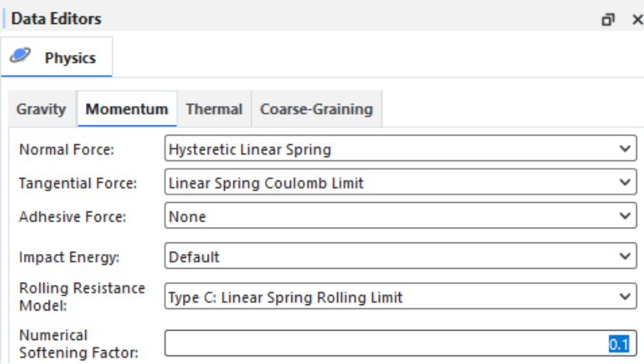Click the Impact Energy label text
This screenshot has height=364, width=644.
(70, 257)
